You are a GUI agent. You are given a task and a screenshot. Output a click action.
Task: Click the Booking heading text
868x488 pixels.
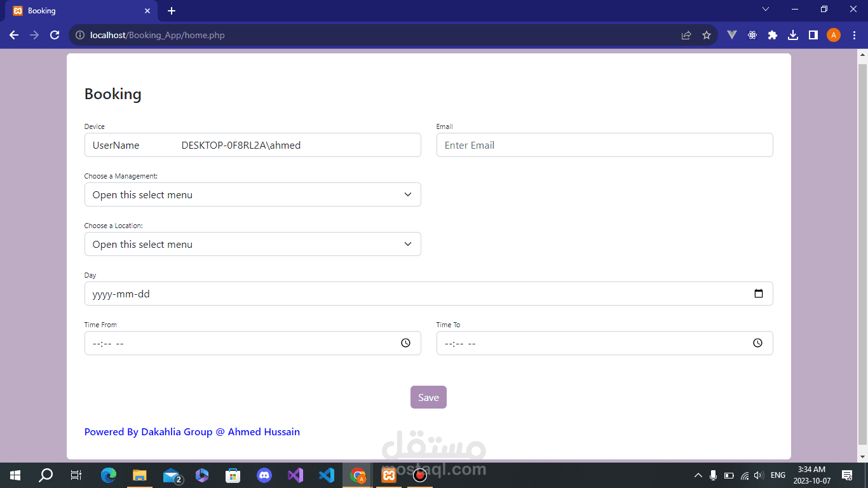pyautogui.click(x=113, y=94)
